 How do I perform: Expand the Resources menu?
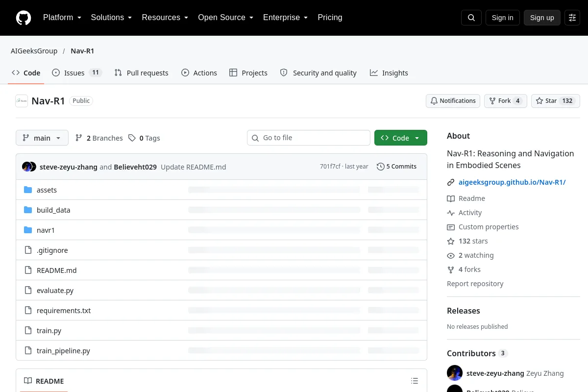[x=165, y=18]
